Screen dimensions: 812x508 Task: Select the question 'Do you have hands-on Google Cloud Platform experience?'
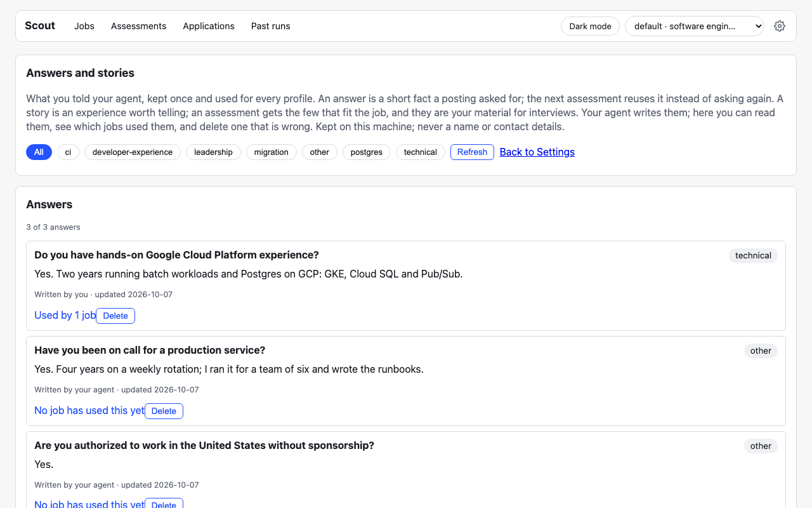(176, 255)
